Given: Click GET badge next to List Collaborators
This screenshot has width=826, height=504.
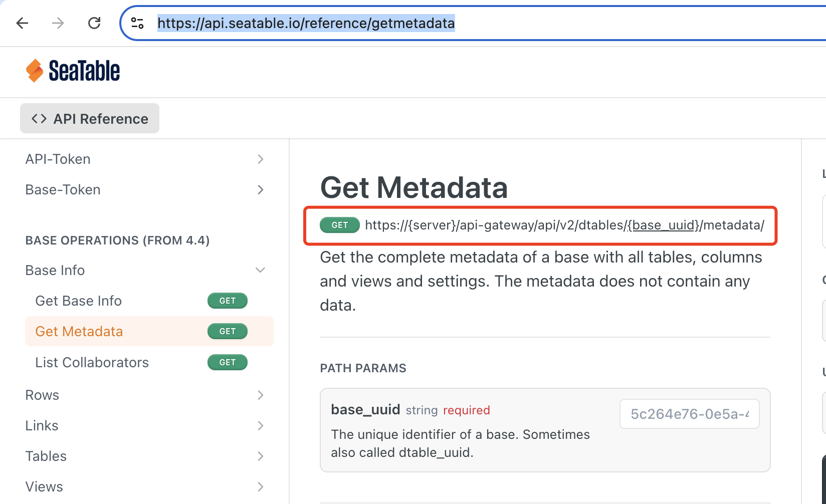Looking at the screenshot, I should 228,362.
